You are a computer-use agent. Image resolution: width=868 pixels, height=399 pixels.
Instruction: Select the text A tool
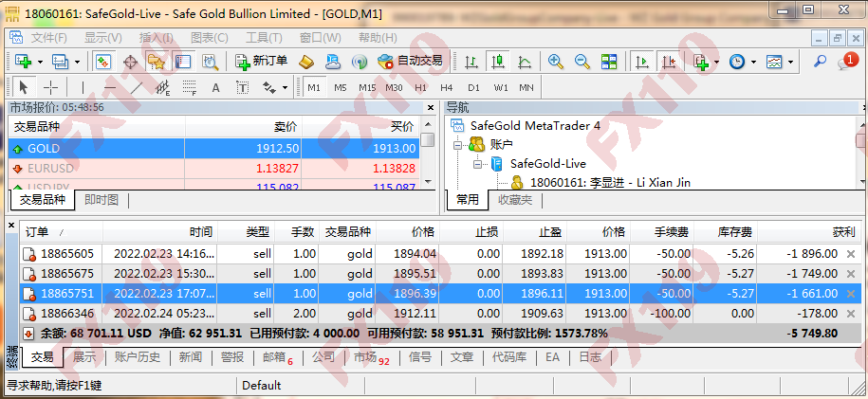(216, 87)
